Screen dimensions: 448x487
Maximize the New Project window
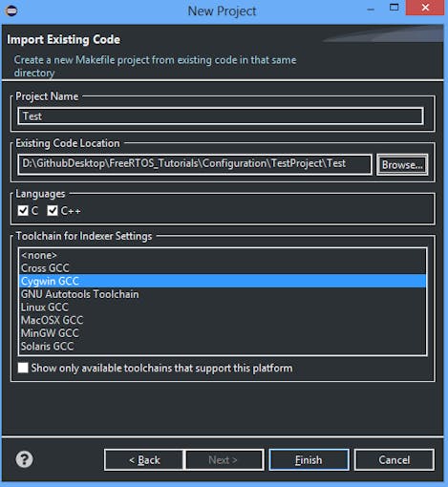pos(395,8)
